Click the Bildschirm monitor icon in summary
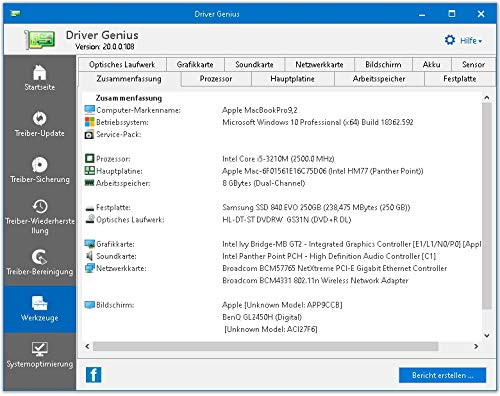500x396 pixels. coord(90,305)
